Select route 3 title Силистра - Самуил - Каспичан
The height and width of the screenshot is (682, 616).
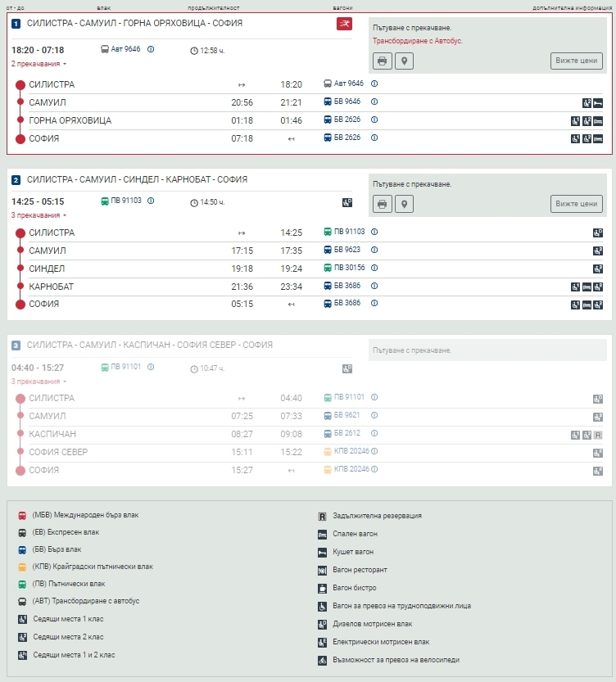point(149,346)
